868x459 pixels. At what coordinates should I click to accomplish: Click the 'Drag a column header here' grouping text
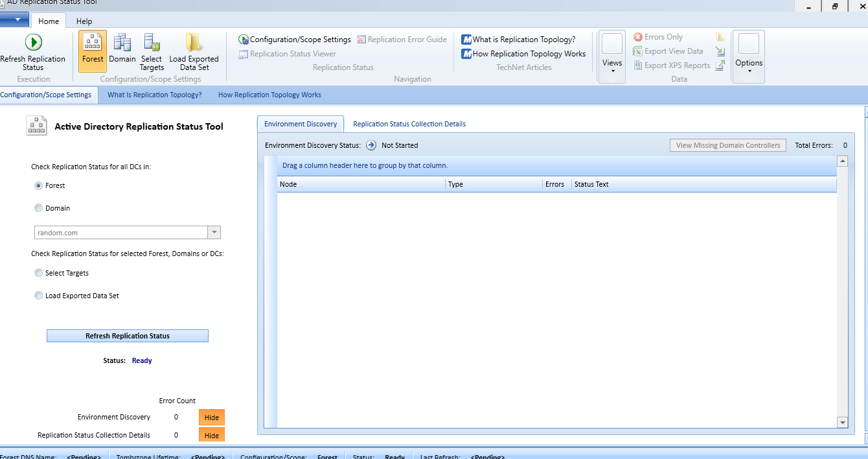click(365, 165)
